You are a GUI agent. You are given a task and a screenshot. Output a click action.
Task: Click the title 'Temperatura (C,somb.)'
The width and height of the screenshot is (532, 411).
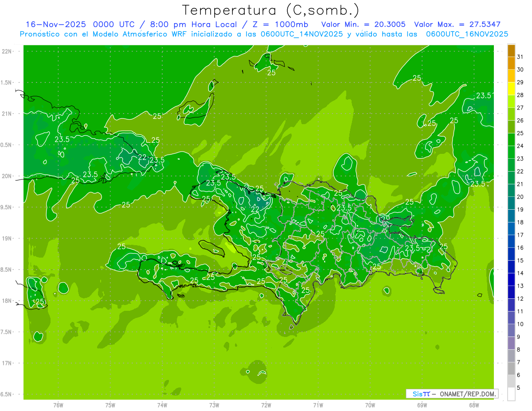pyautogui.click(x=271, y=10)
